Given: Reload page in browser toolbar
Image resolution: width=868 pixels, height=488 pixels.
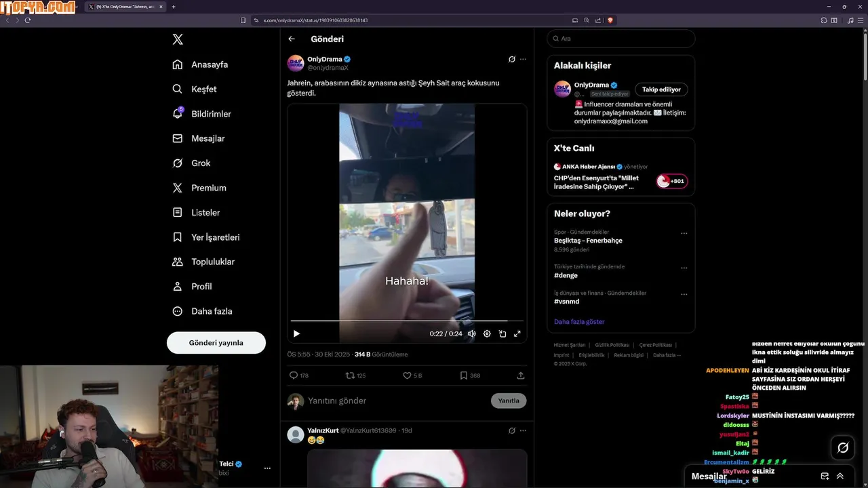Looking at the screenshot, I should [x=28, y=20].
